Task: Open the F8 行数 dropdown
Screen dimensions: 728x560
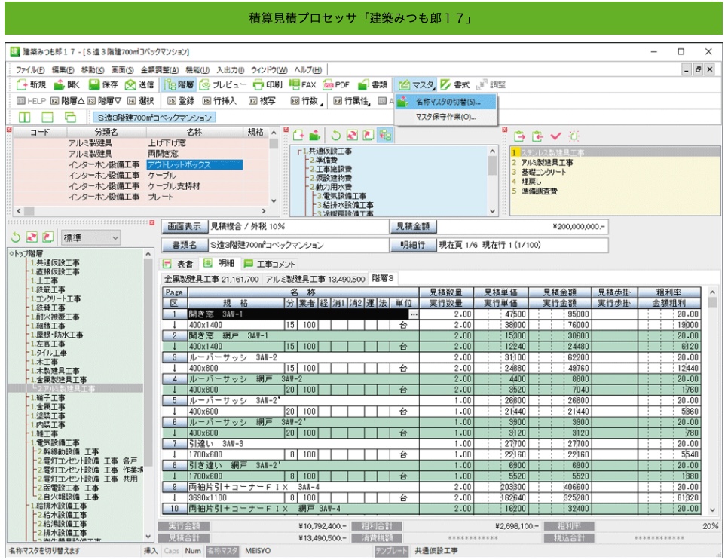Action: (x=307, y=101)
